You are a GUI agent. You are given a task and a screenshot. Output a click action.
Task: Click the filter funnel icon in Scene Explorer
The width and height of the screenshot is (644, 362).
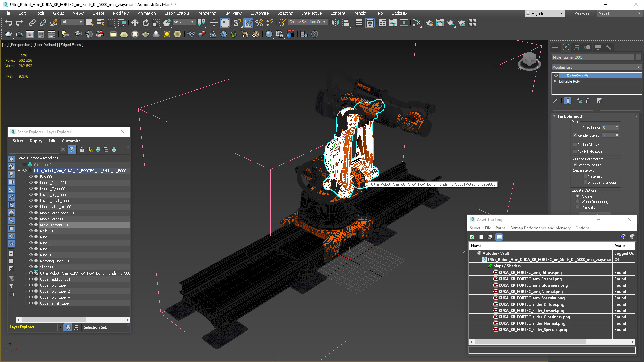[x=72, y=149]
